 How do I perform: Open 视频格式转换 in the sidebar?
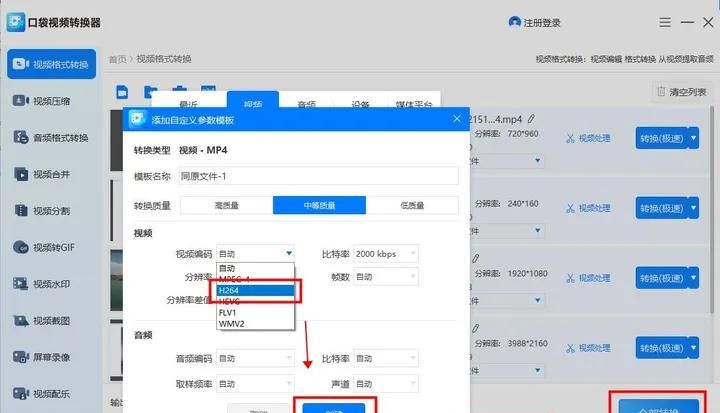51,64
